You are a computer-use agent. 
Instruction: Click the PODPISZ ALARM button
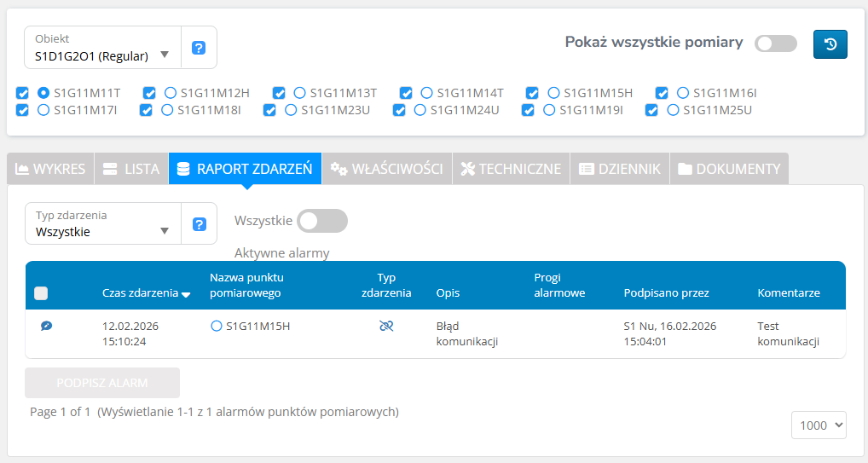[102, 383]
